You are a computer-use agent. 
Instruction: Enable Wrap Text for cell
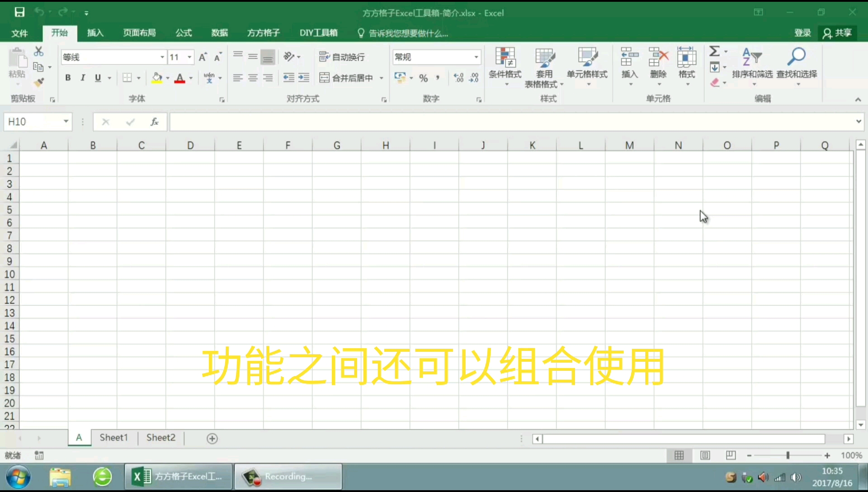(x=342, y=57)
